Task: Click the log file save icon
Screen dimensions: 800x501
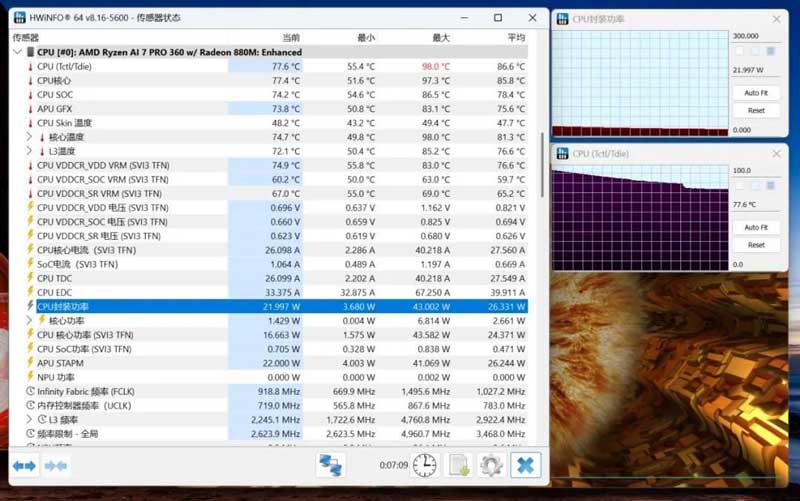Action: point(458,465)
